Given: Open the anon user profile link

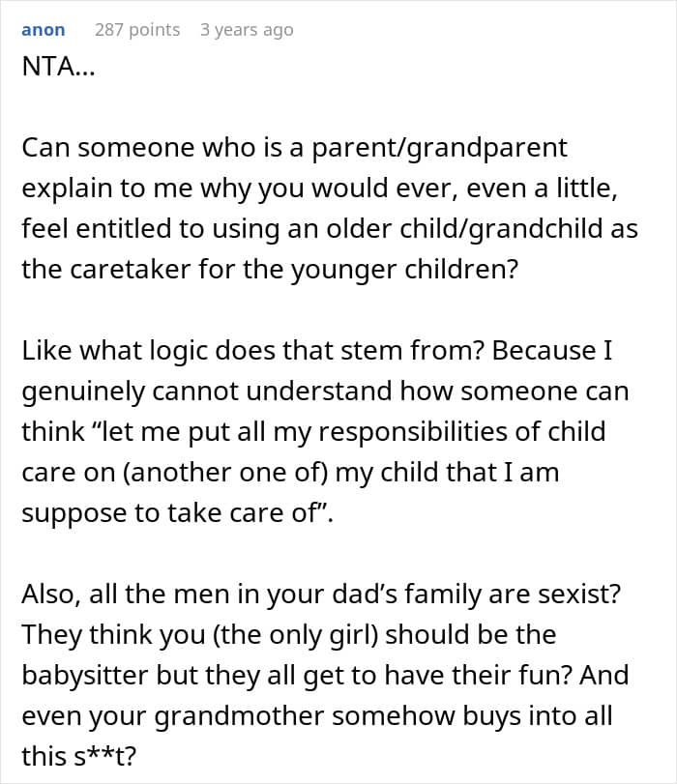Looking at the screenshot, I should point(43,30).
